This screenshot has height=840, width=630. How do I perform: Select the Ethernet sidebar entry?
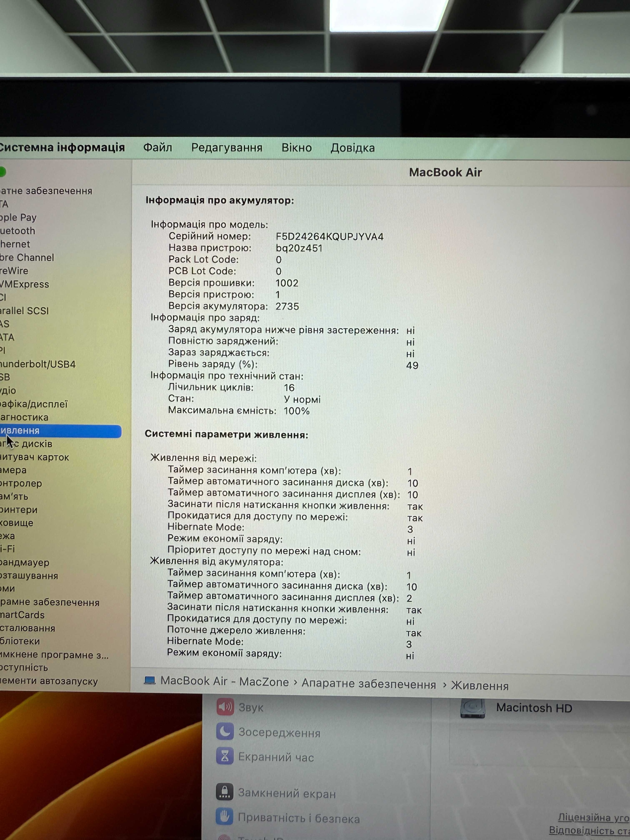pos(15,244)
